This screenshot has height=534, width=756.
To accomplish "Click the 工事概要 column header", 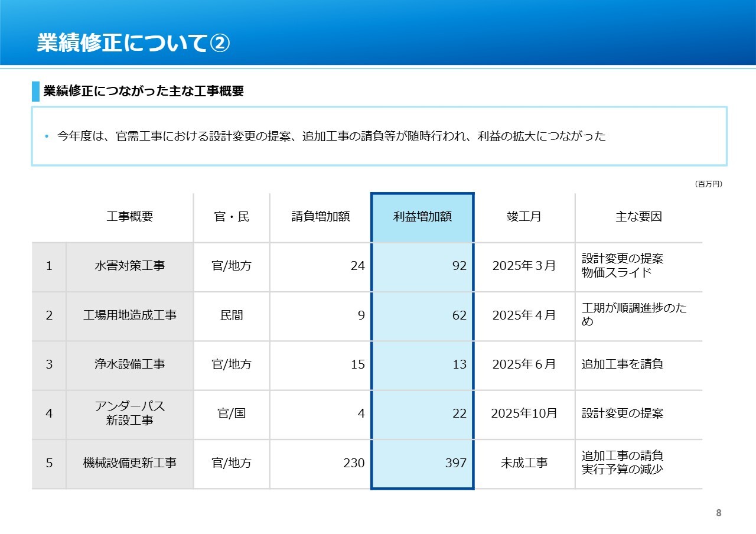I will (x=129, y=217).
